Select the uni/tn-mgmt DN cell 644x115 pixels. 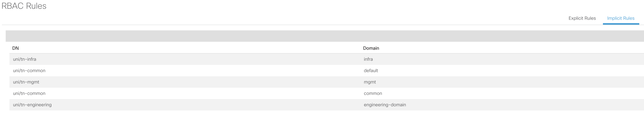[x=26, y=82]
